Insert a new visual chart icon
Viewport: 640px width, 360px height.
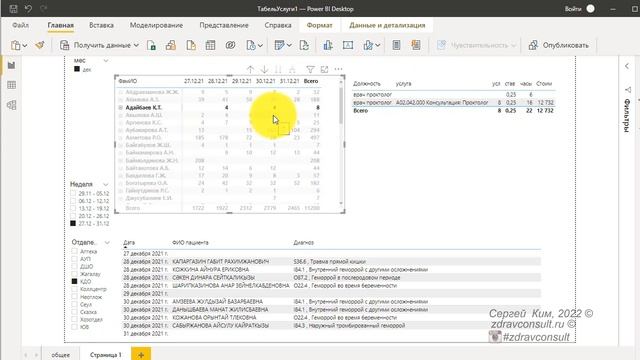[x=328, y=45]
